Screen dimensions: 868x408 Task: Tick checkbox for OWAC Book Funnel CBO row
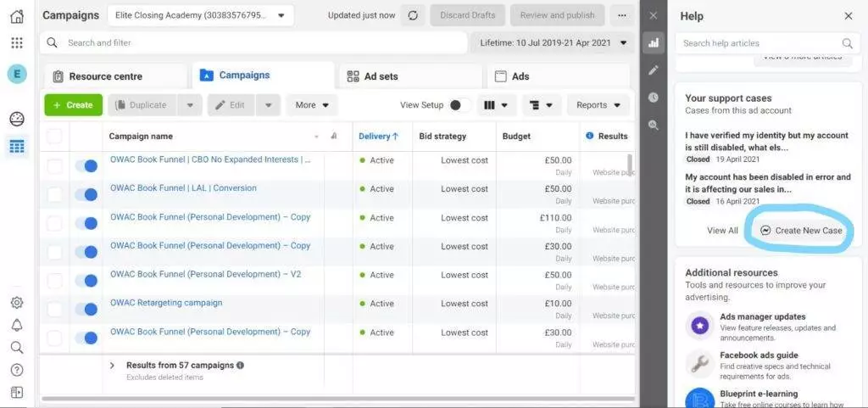pyautogui.click(x=54, y=165)
